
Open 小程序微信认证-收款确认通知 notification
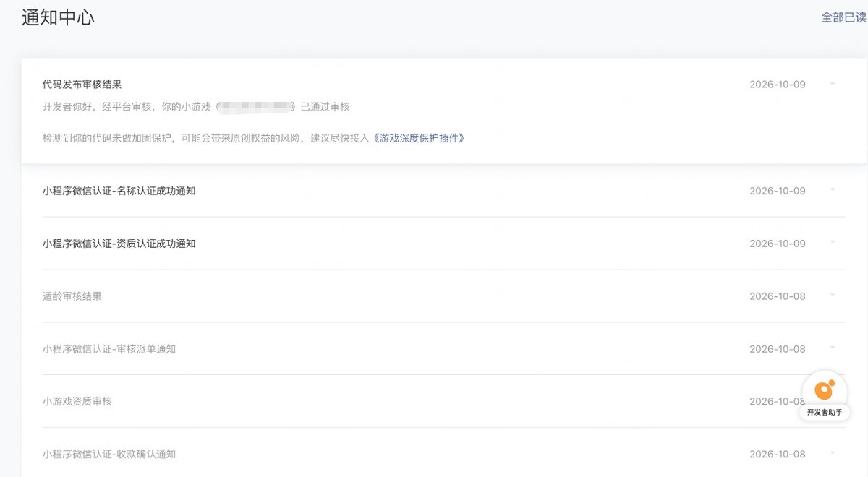[109, 454]
